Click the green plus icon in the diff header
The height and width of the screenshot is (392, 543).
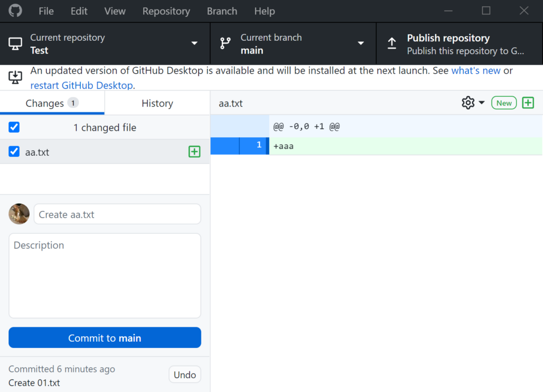coord(528,103)
